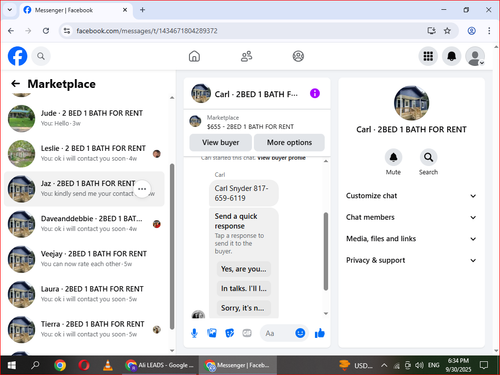Expand Media, files and links section

(x=411, y=239)
